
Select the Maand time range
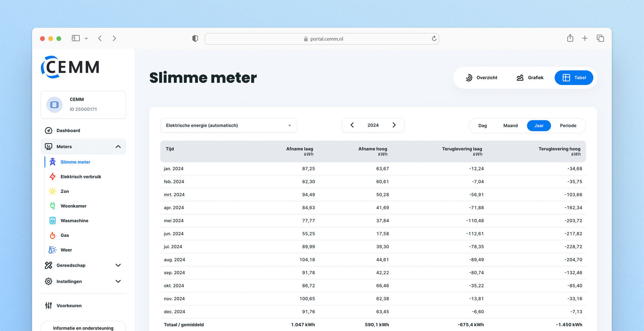pos(510,126)
